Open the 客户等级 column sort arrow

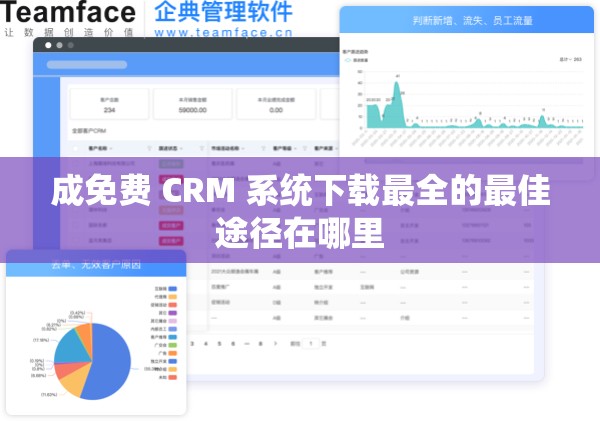tap(295, 148)
